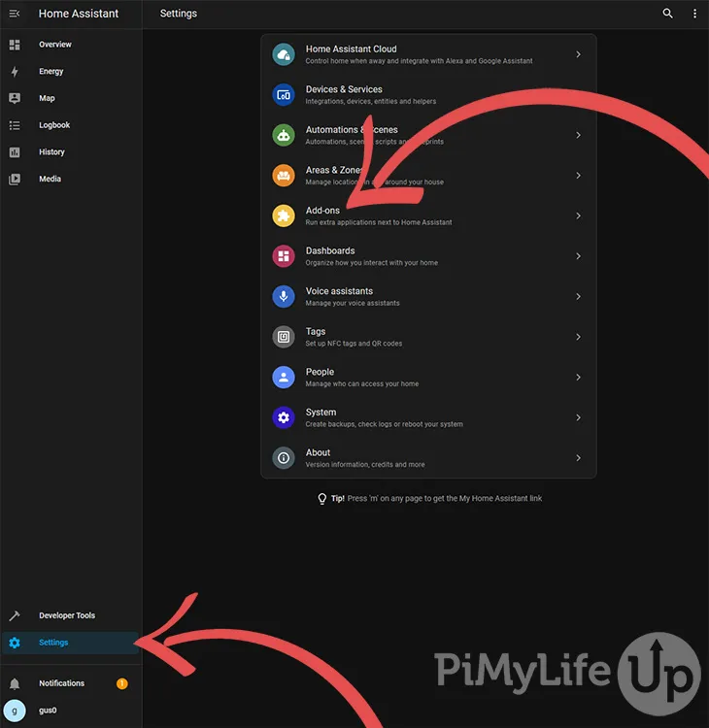Expand the About row chevron
The width and height of the screenshot is (709, 728).
tap(579, 458)
